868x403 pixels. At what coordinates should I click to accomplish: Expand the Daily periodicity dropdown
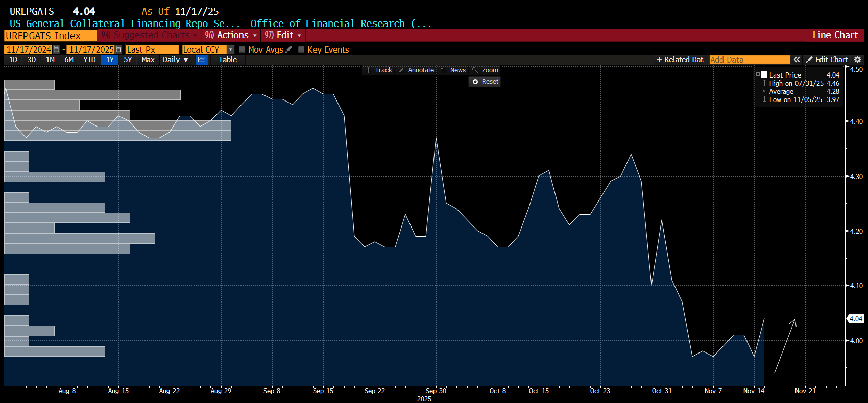(x=176, y=60)
